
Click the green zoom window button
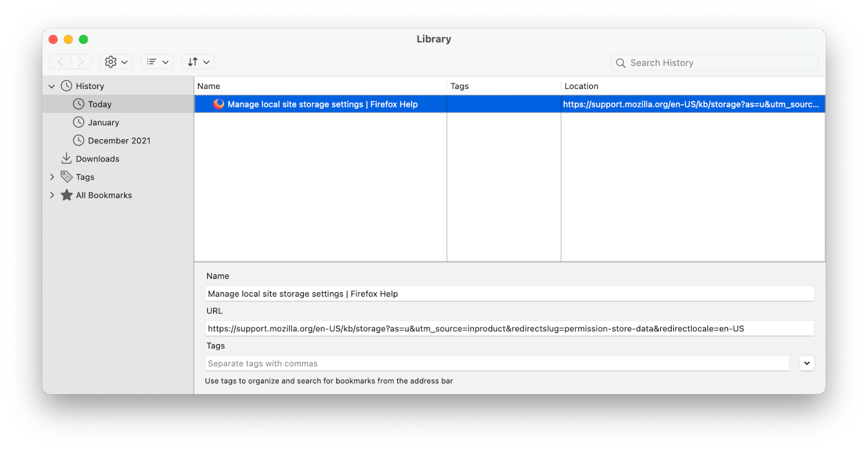click(84, 39)
